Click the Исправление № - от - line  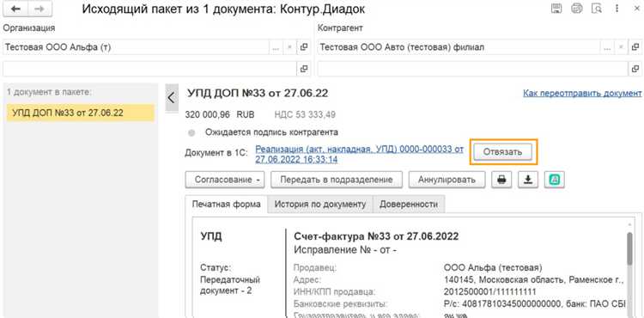pyautogui.click(x=345, y=249)
